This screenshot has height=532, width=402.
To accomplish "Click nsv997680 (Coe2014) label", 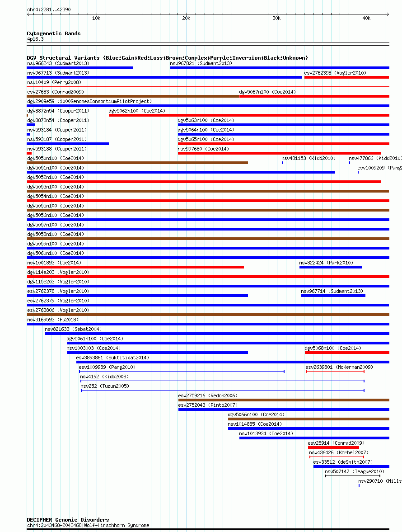I will coord(203,149).
